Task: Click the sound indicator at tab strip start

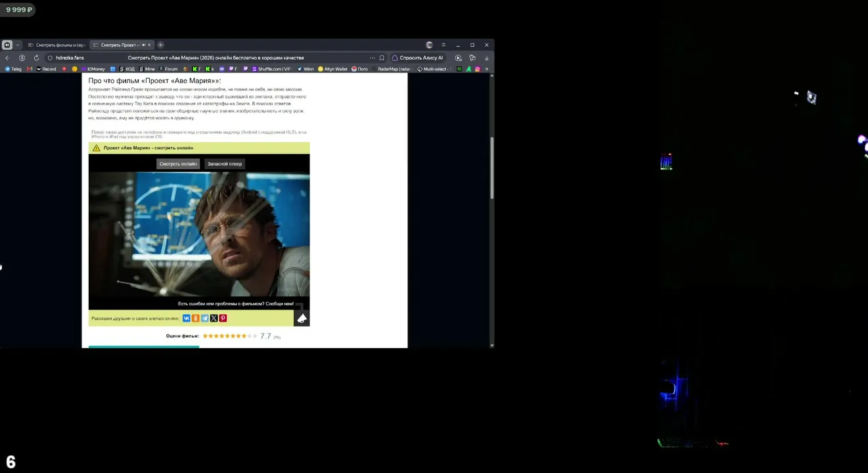Action: coord(7,45)
